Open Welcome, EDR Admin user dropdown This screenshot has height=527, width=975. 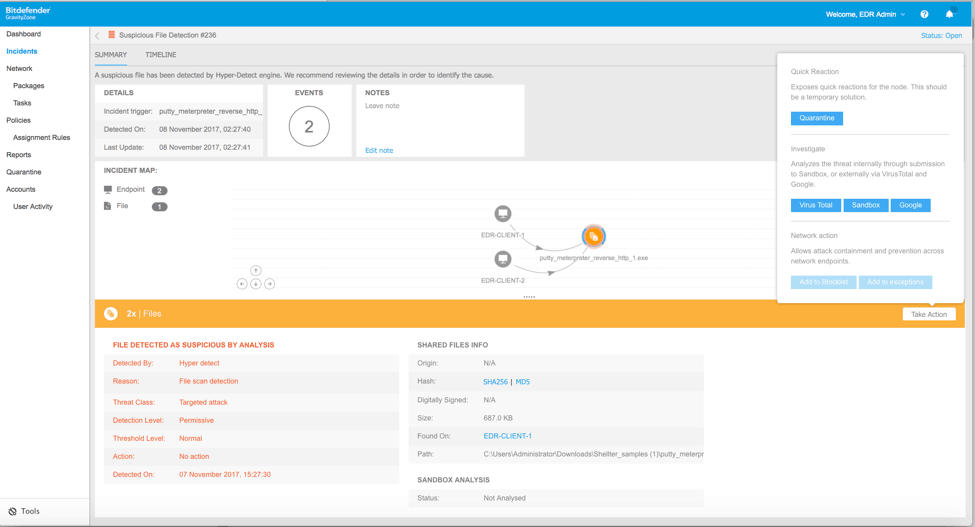tap(865, 14)
